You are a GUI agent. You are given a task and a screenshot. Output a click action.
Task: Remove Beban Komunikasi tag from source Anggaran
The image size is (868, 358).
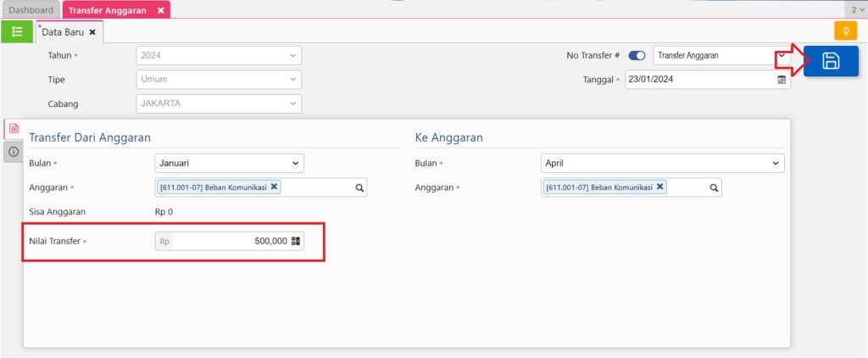pyautogui.click(x=274, y=187)
